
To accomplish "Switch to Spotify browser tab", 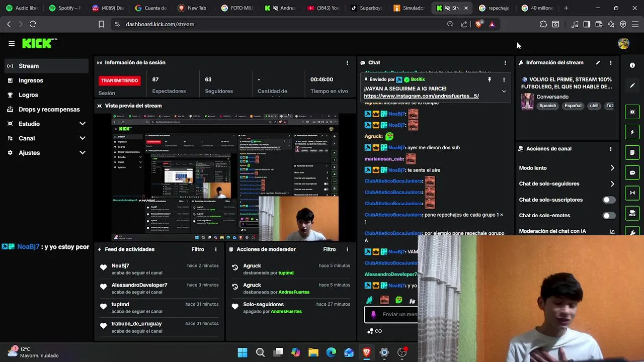I will (65, 8).
